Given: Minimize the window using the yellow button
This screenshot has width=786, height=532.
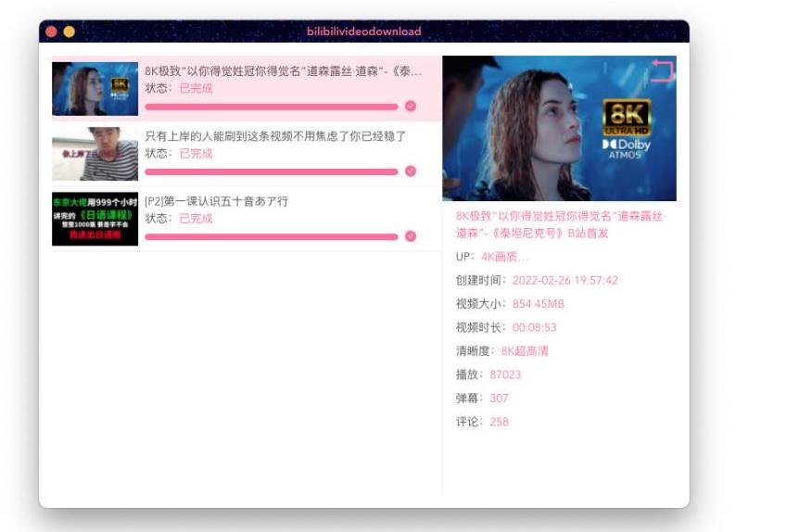Looking at the screenshot, I should point(69,32).
